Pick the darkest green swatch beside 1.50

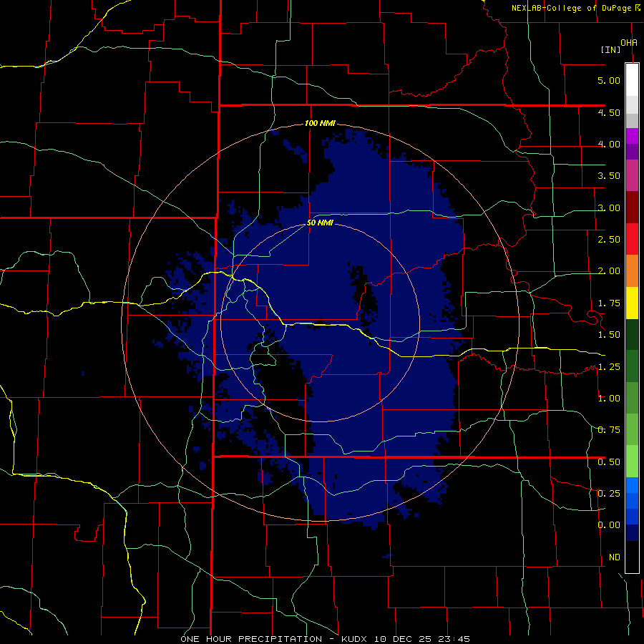pos(632,335)
